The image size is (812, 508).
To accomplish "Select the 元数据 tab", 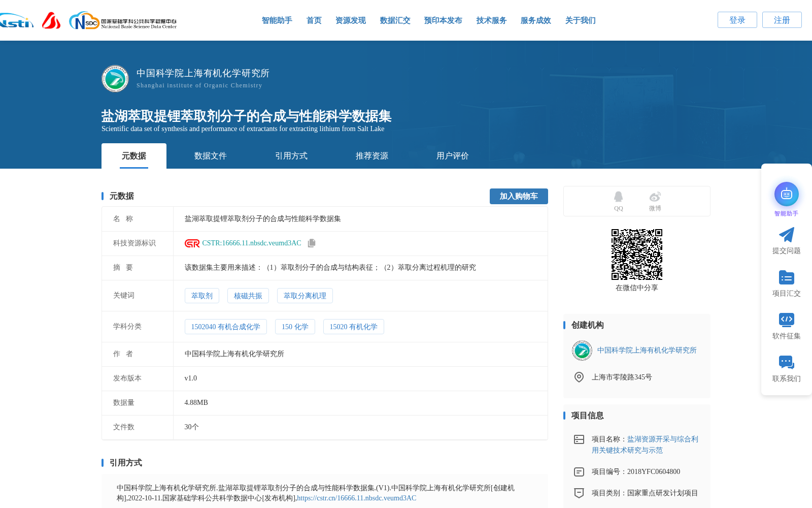I will (x=134, y=156).
